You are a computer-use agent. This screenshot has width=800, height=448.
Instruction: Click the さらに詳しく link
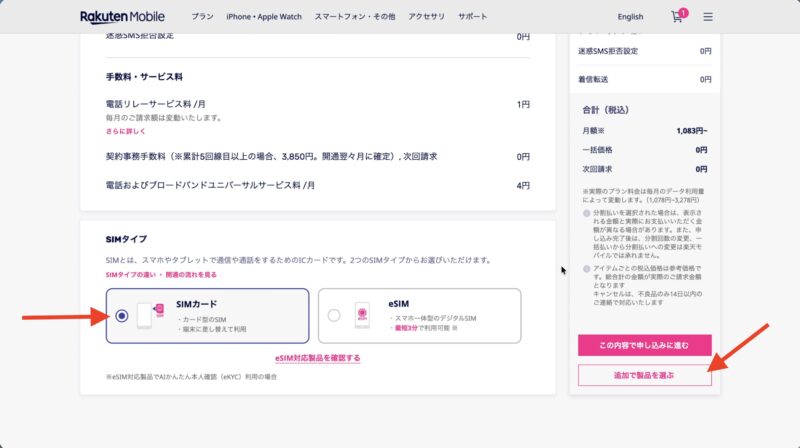[x=125, y=131]
